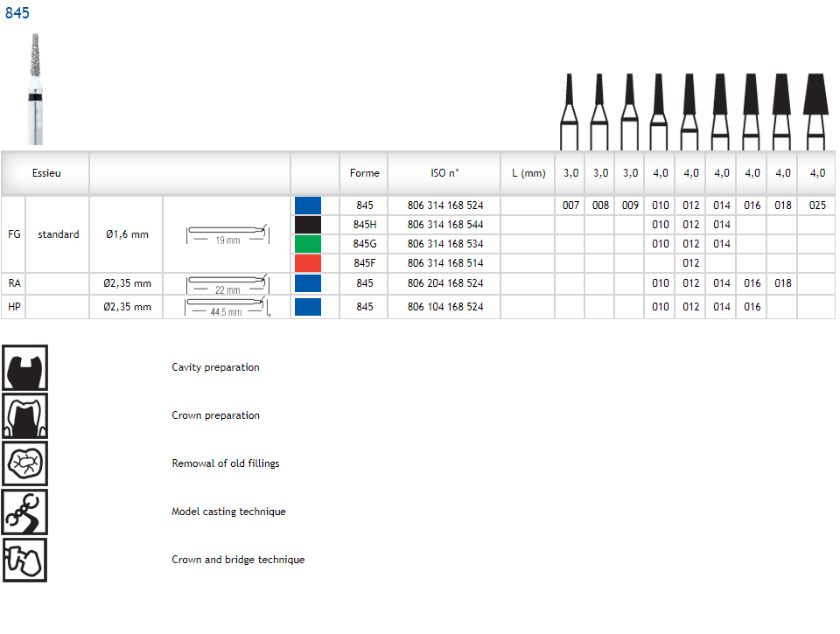Click the 44.5 mm HP shank diagram
Image resolution: width=840 pixels, height=634 pixels.
[227, 307]
